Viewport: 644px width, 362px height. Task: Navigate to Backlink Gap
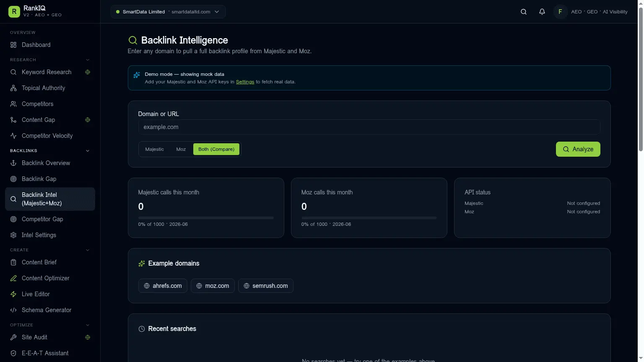[x=50, y=179]
